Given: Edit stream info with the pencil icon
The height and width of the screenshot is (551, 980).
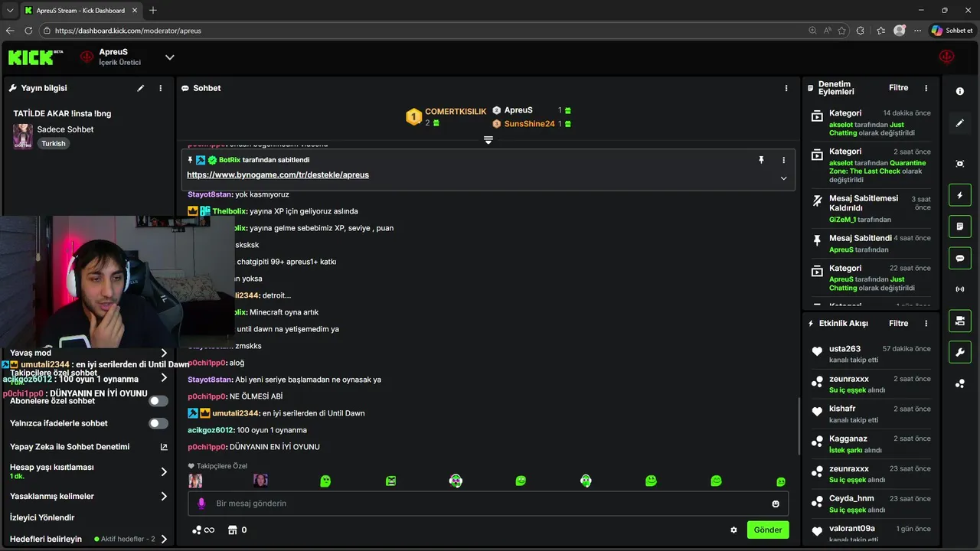Looking at the screenshot, I should 140,88.
